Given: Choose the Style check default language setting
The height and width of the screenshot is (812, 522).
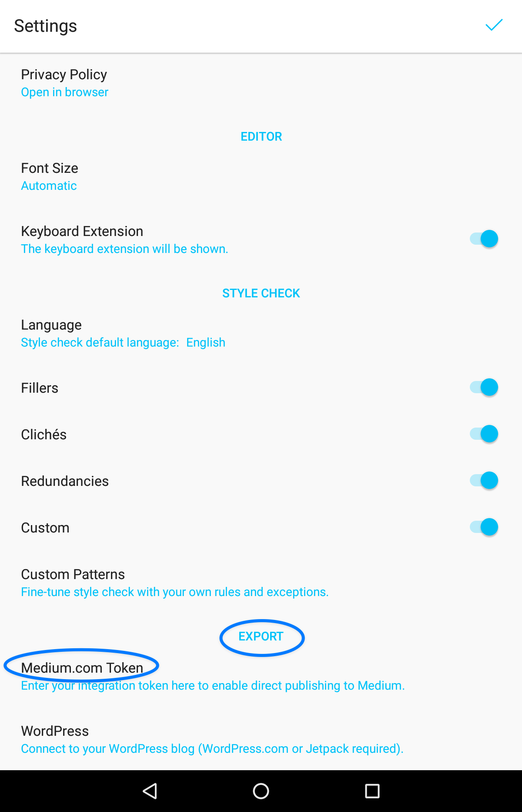Looking at the screenshot, I should pos(261,333).
